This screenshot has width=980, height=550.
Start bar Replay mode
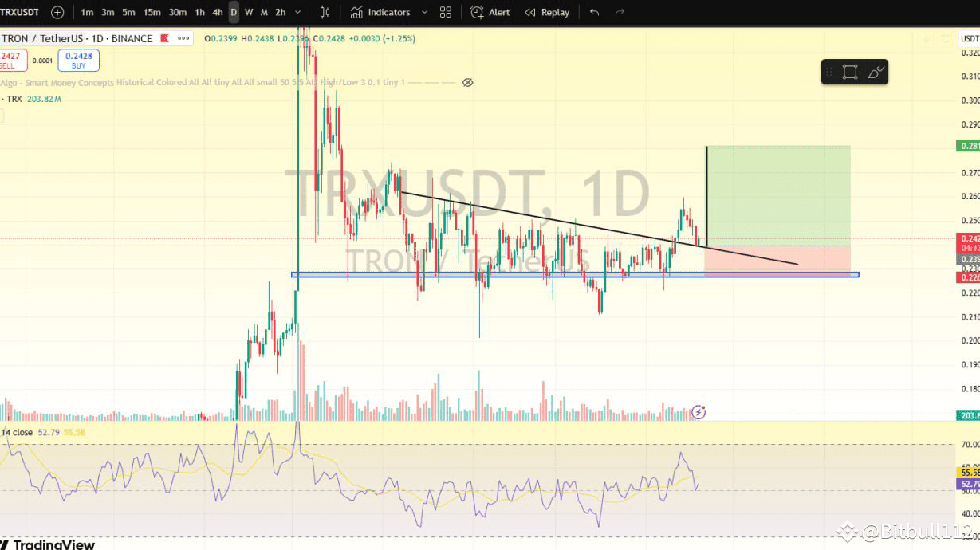[x=546, y=12]
